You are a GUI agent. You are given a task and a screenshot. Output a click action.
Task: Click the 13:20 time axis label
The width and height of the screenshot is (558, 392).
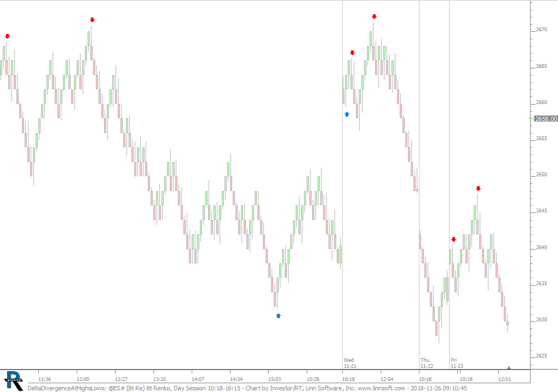point(160,379)
